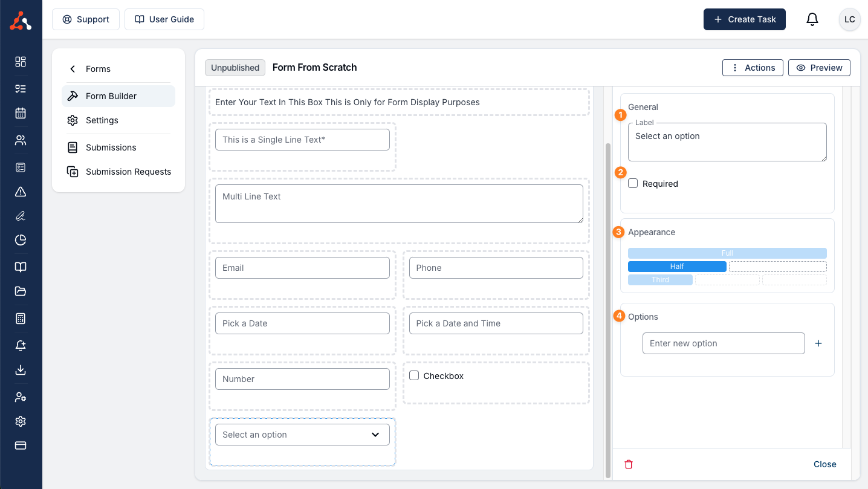Image resolution: width=868 pixels, height=489 pixels.
Task: Click the Enter new option field
Action: click(724, 343)
